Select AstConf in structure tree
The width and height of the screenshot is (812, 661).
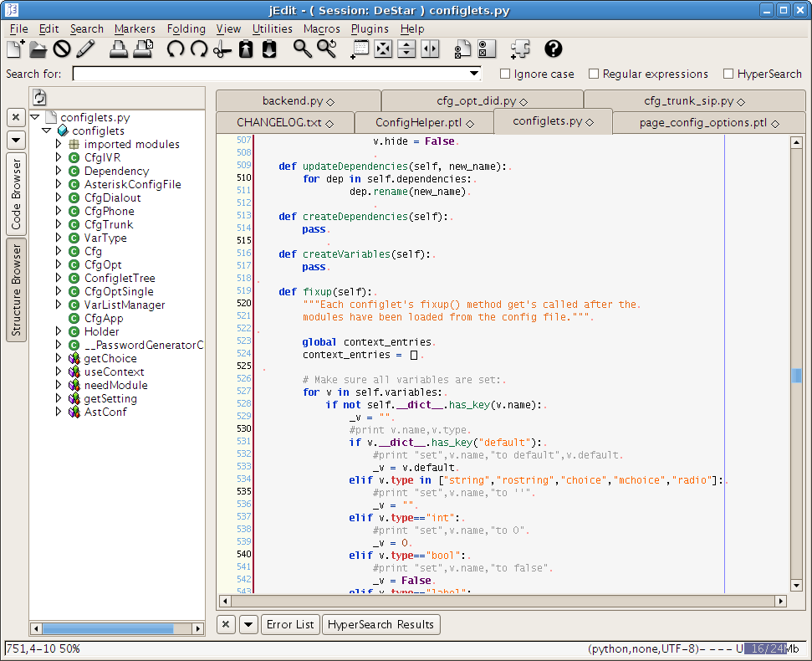[105, 412]
